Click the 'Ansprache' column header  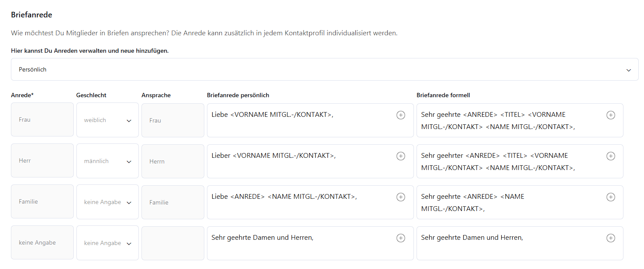point(156,95)
